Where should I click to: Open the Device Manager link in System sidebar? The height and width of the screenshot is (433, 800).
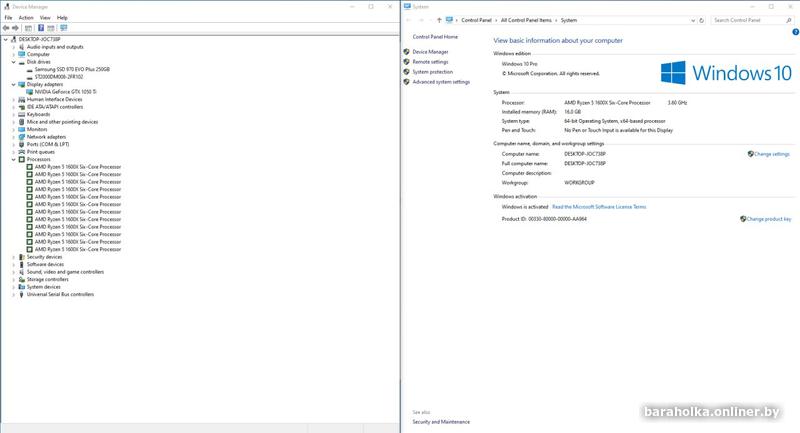(431, 52)
